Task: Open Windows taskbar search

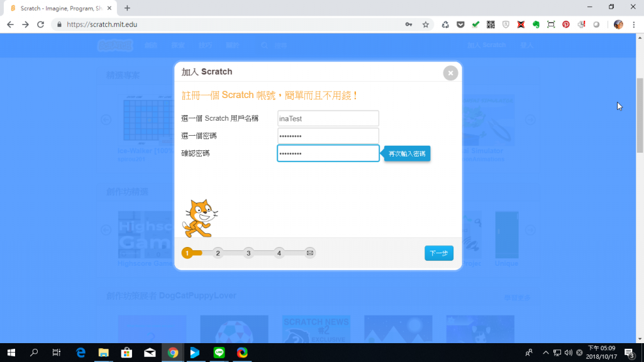Action: coord(34,353)
